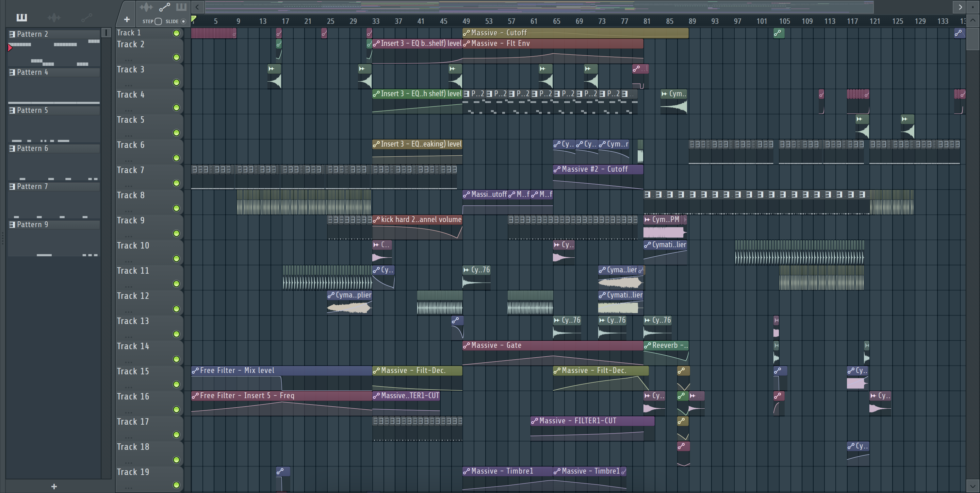Select the Cyma..plier clip on Track 12

[x=349, y=295]
